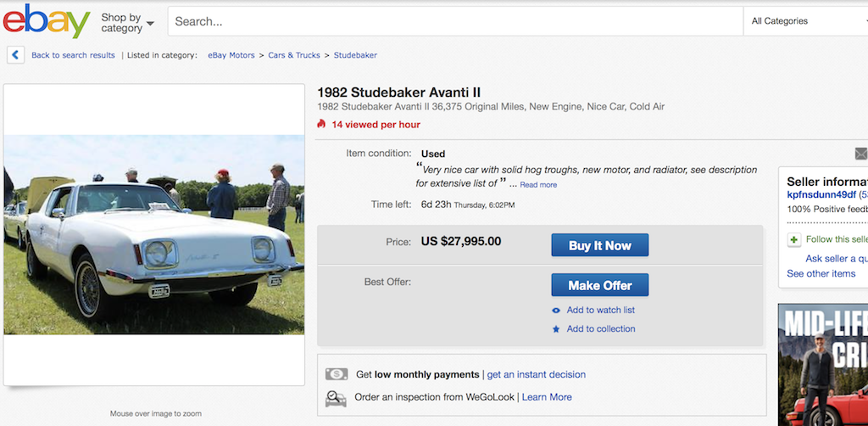Open the Shop by category dropdown
Screen dimensions: 868x426
pyautogui.click(x=127, y=22)
